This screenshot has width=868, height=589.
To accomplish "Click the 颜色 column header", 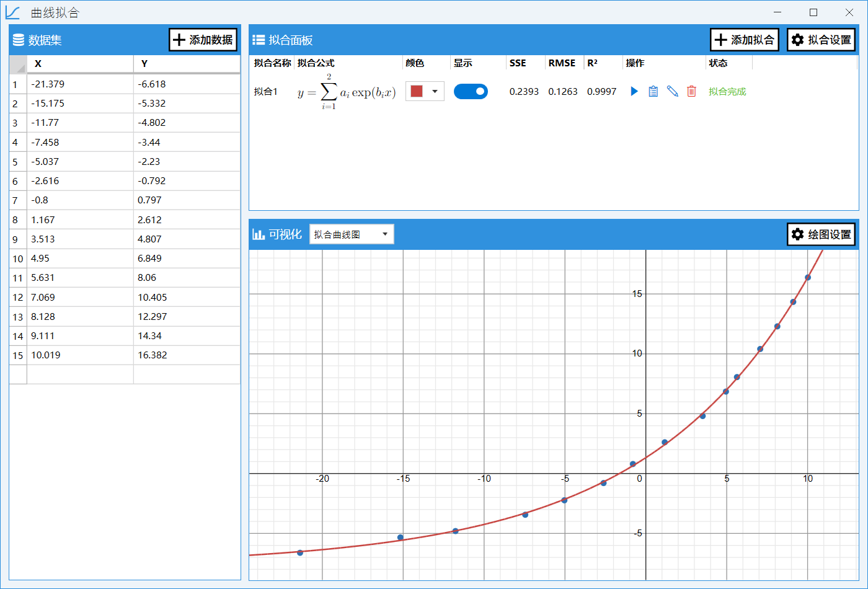I will point(427,63).
